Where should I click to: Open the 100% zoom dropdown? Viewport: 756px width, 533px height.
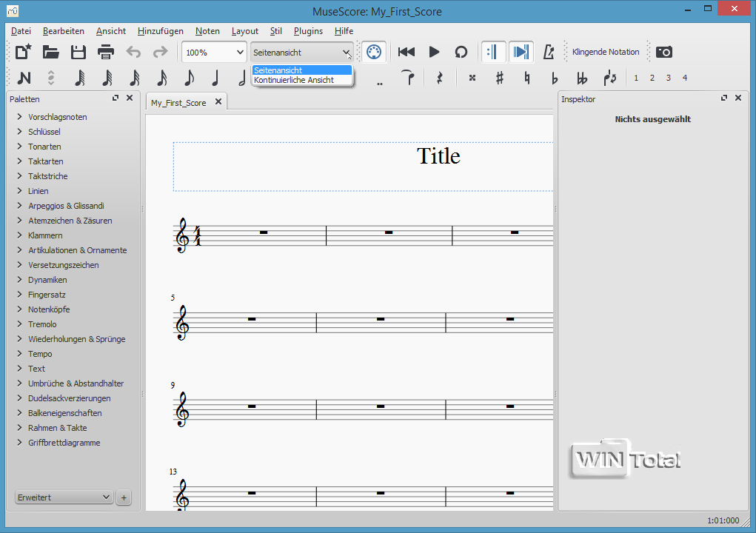(x=214, y=53)
